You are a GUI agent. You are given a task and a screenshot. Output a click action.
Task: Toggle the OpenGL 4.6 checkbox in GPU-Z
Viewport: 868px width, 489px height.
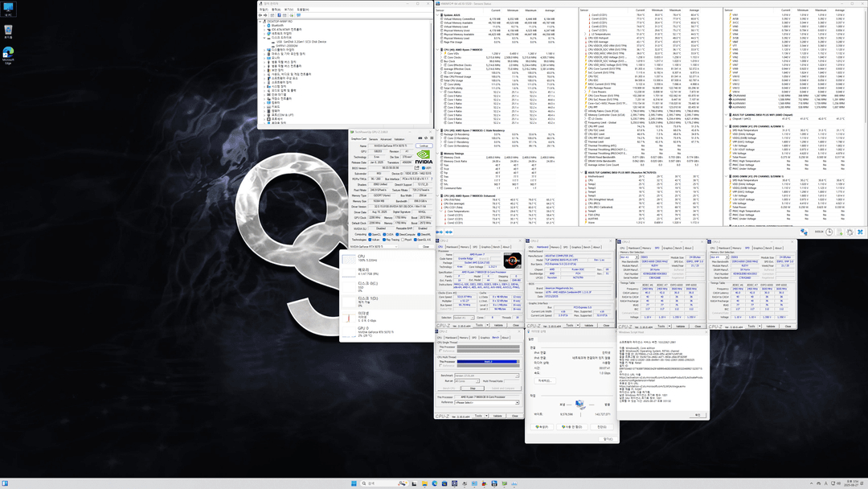click(416, 240)
